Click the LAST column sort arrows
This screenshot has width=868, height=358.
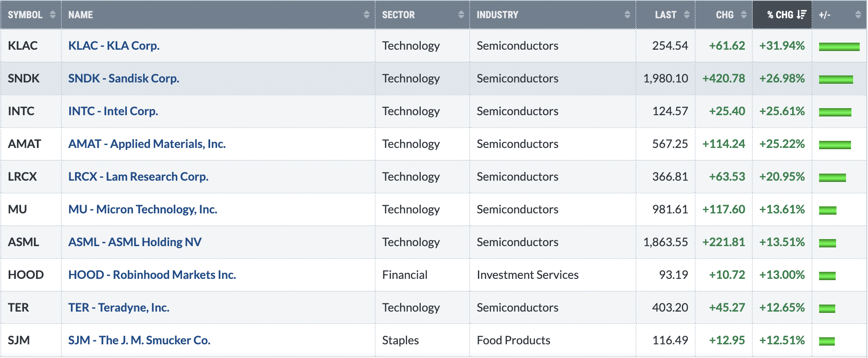(687, 15)
